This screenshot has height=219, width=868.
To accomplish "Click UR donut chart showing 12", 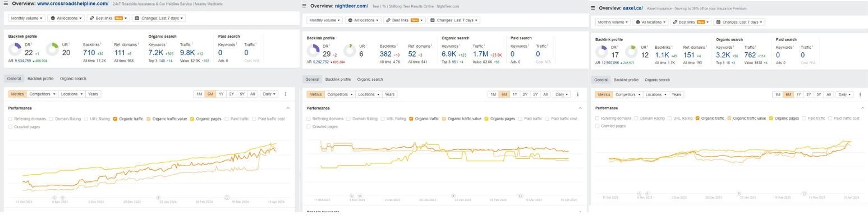I will coord(631,52).
